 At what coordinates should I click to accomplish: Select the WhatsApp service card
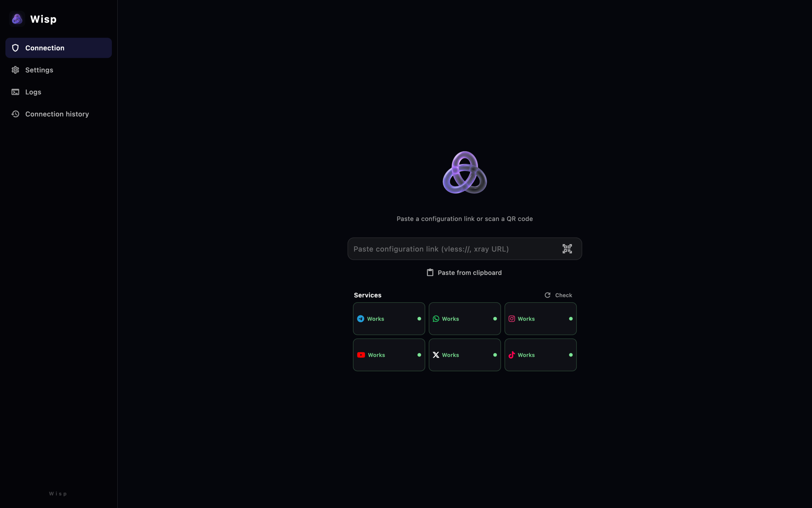tap(465, 318)
